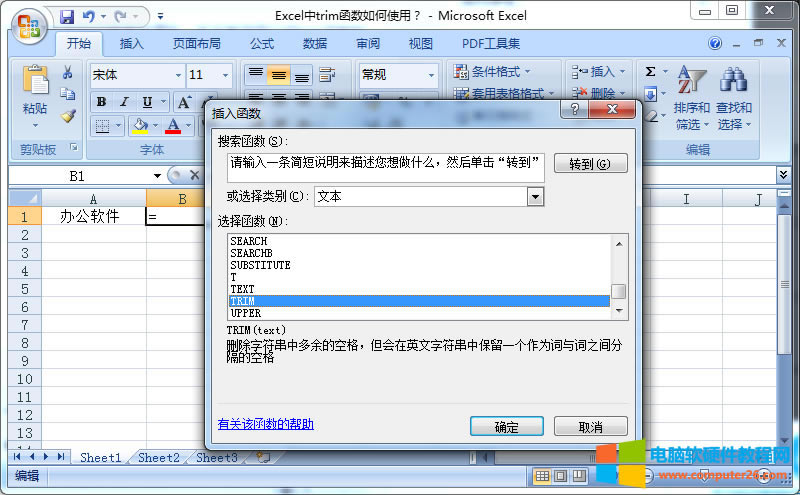This screenshot has width=800, height=495.
Task: Open function category dropdown showing 文本
Action: tap(535, 196)
